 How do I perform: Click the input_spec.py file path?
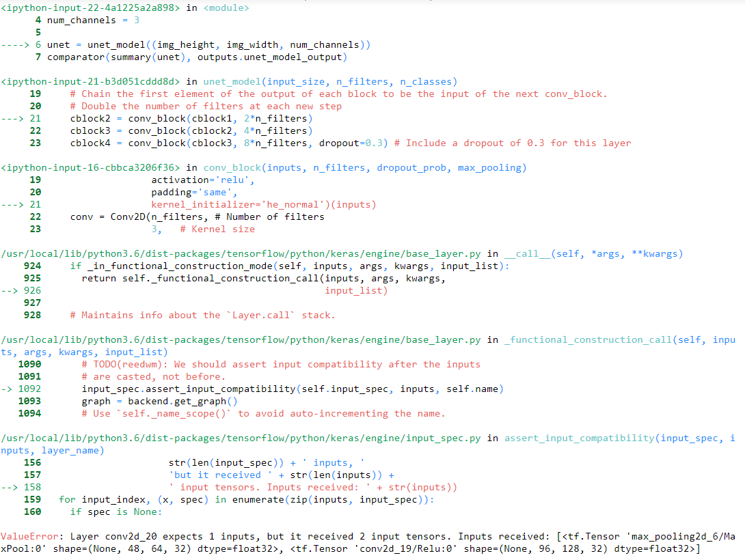pyautogui.click(x=241, y=438)
